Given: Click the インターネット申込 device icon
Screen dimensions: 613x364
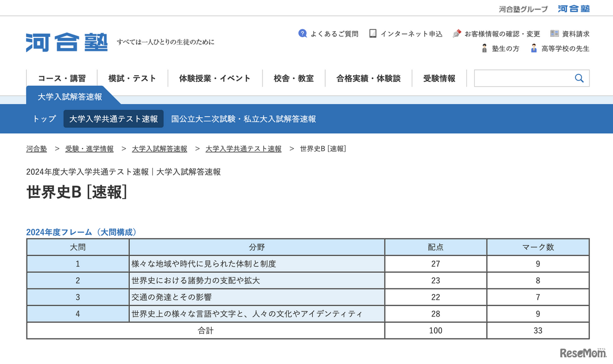Looking at the screenshot, I should [372, 34].
